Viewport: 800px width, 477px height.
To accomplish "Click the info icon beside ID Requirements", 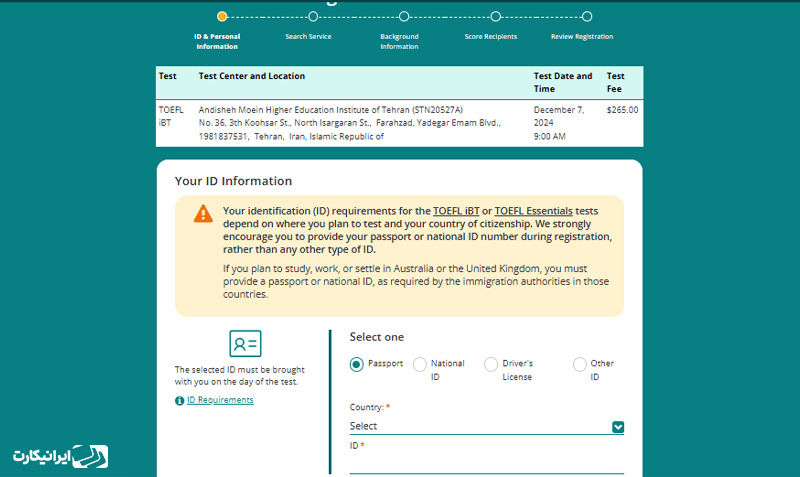I will [x=179, y=400].
